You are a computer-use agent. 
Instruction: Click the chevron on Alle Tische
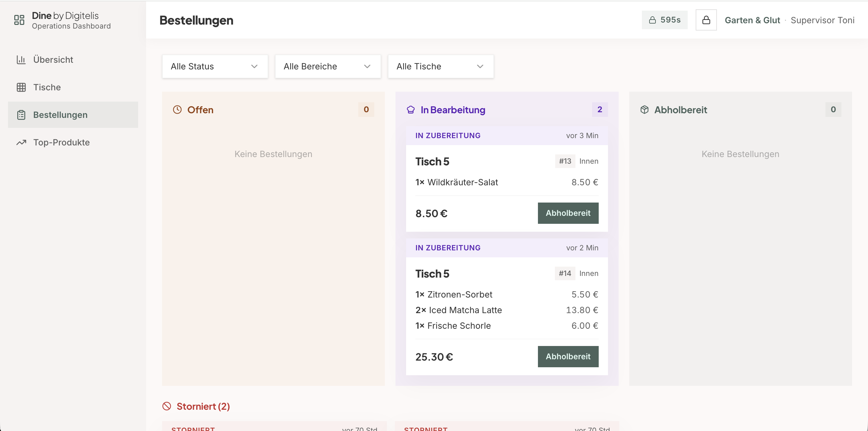(x=480, y=66)
